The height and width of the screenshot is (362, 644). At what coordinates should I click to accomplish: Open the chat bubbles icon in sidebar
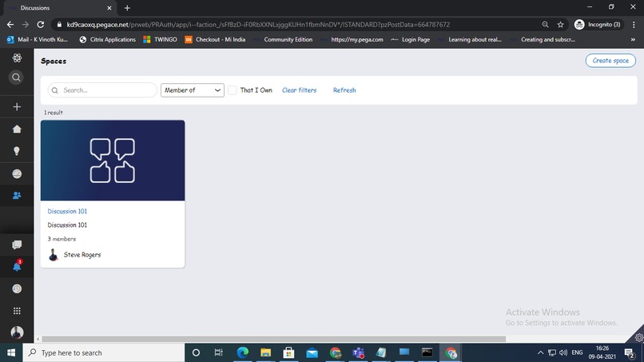[x=17, y=245]
